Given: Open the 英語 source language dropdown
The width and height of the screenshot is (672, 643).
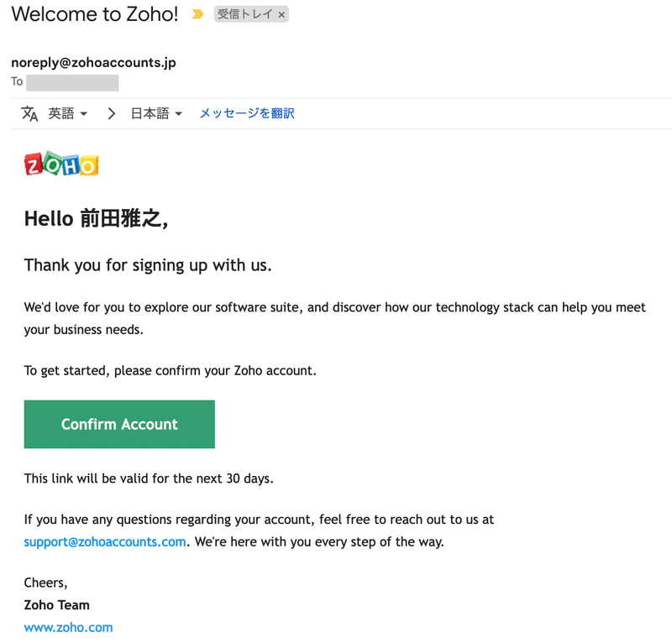Looking at the screenshot, I should tap(67, 113).
